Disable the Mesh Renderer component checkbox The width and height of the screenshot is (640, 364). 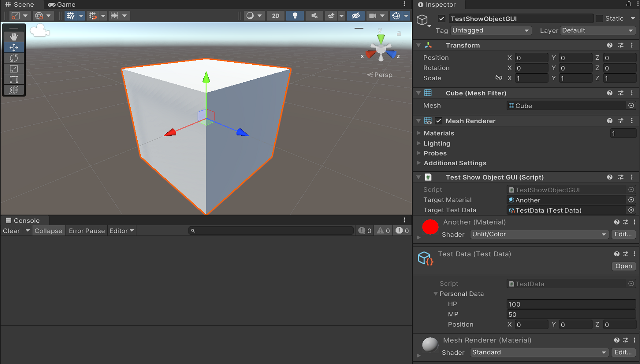coord(438,121)
